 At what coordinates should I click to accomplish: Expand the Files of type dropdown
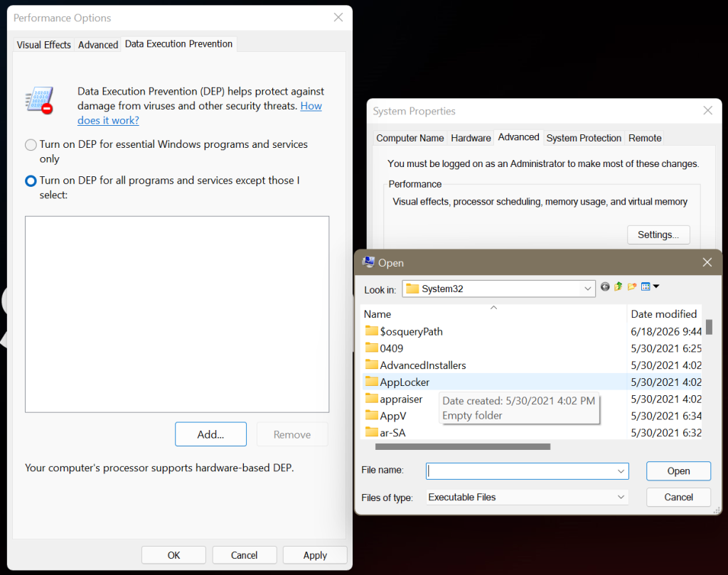click(x=621, y=497)
